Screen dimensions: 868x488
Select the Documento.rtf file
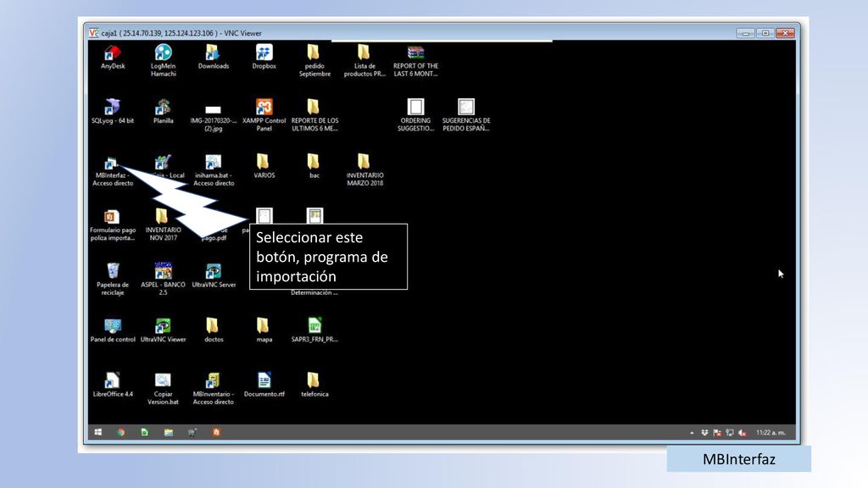pyautogui.click(x=264, y=385)
